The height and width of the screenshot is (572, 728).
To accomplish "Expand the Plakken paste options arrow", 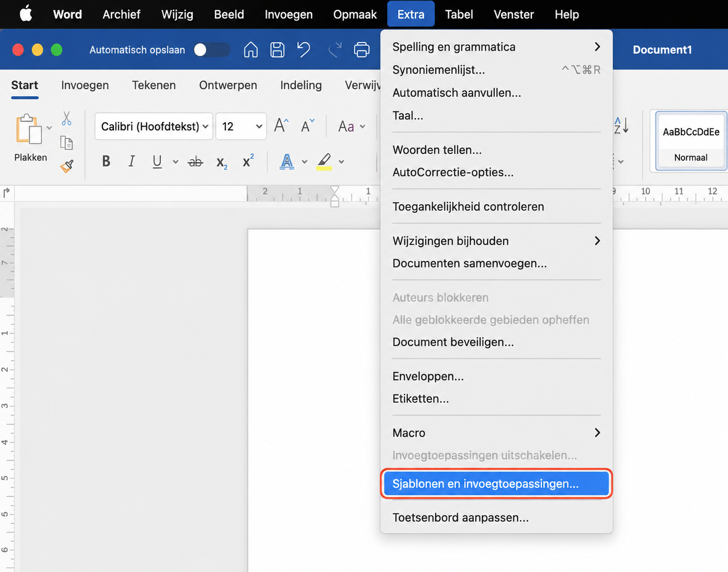I will point(49,128).
